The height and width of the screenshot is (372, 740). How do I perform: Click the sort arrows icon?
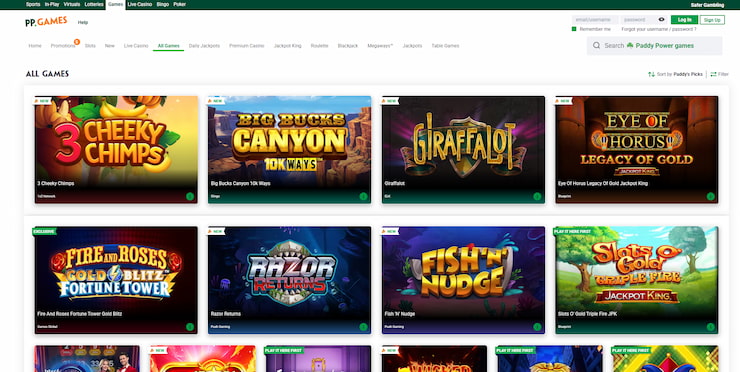click(651, 74)
